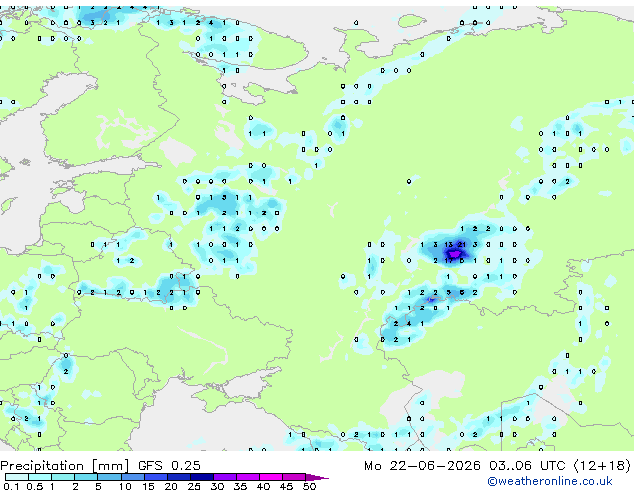Click the "10" legend label
Viewport: 634px width, 490px height.
point(125,486)
